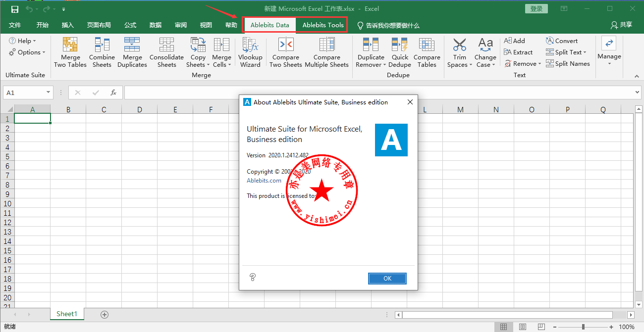Open the Extract text tool
The width and height of the screenshot is (644, 332).
point(518,52)
